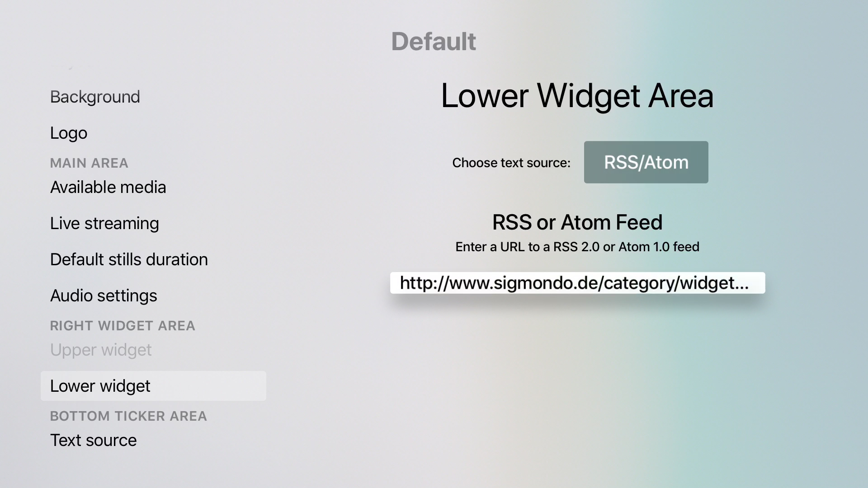Viewport: 868px width, 488px height.
Task: Select the Upper widget entry
Action: point(101,350)
